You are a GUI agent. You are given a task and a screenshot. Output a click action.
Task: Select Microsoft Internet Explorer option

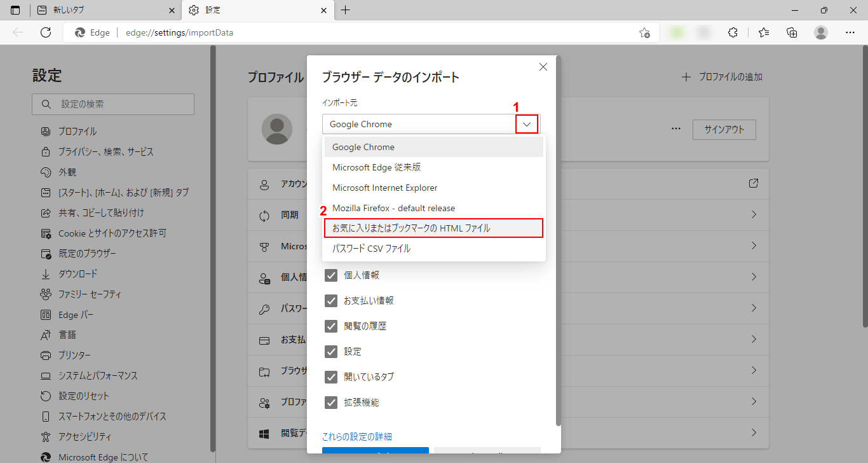pos(434,188)
